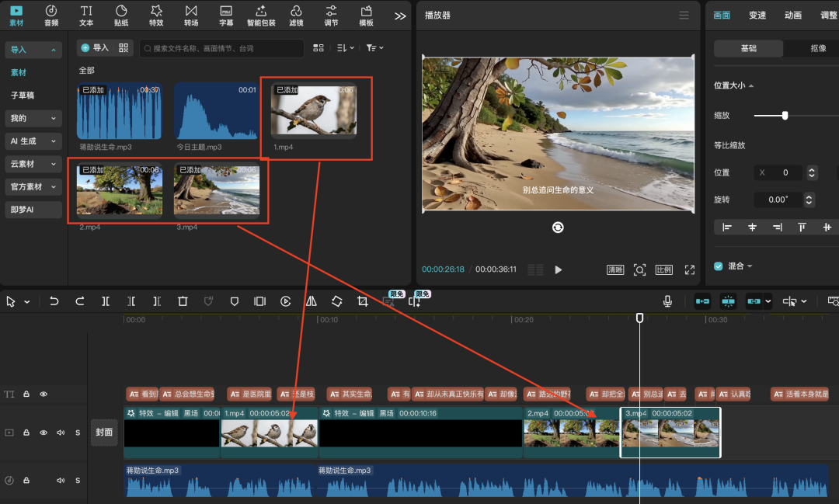Click the 缩放 scale slider handle
This screenshot has width=839, height=504.
click(x=785, y=116)
